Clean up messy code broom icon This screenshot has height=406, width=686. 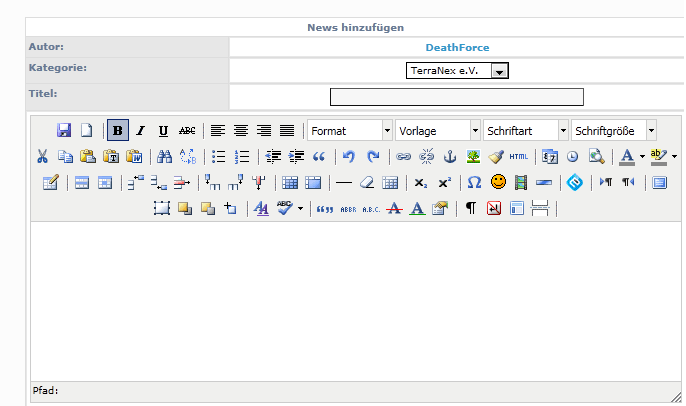(x=496, y=156)
